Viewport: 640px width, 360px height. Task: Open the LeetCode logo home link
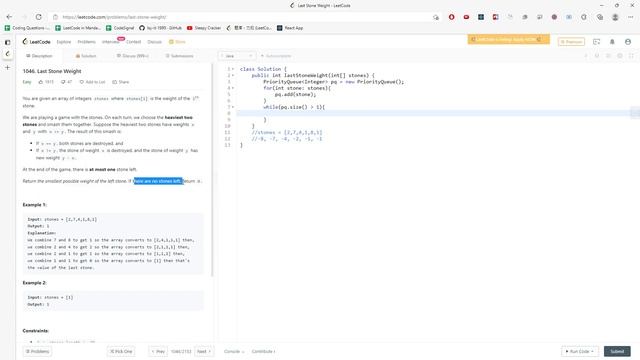point(36,42)
